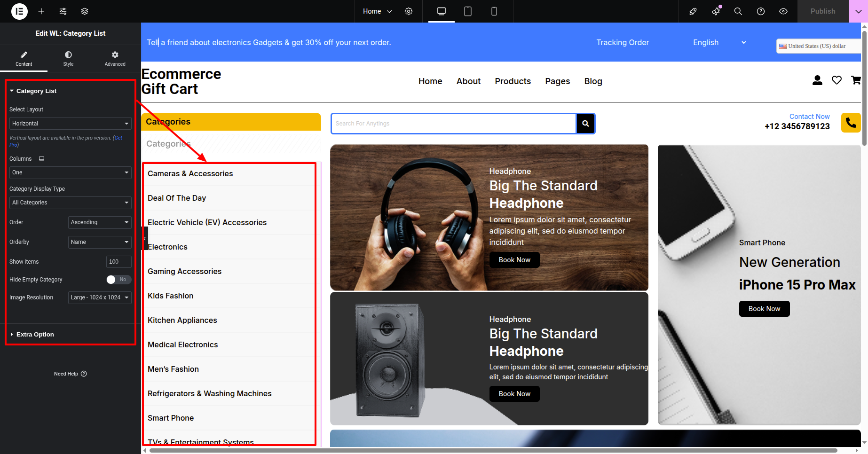Image resolution: width=868 pixels, height=454 pixels.
Task: Open the rocket launch icon
Action: [693, 11]
